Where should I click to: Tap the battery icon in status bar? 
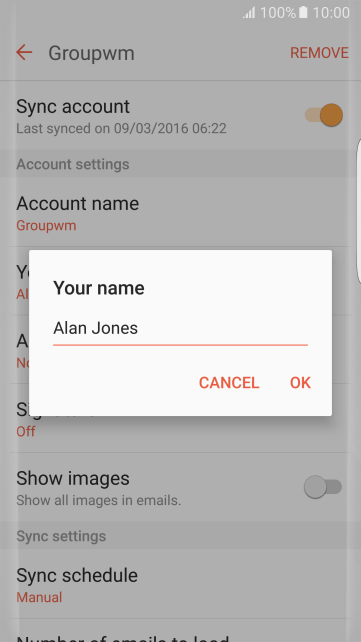(x=303, y=13)
